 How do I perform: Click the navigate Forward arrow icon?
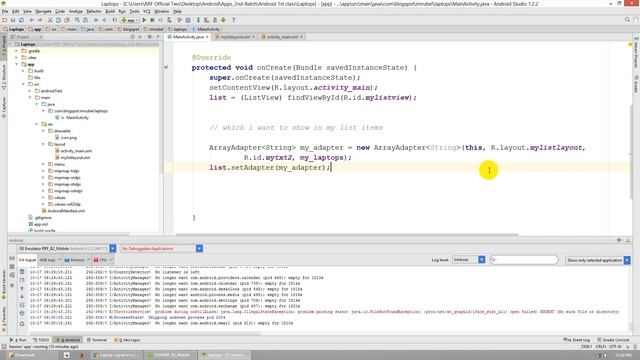point(104,20)
